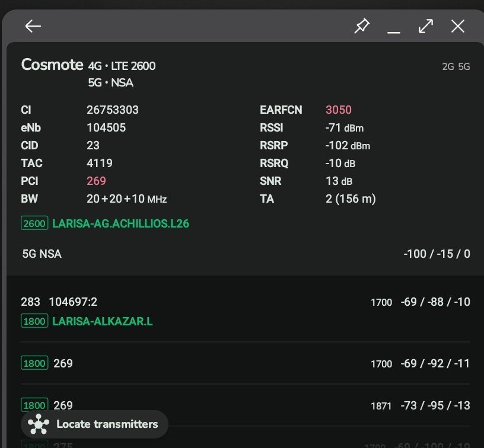This screenshot has width=484, height=448.
Task: Select the neighbor cell ID 104697:2
Action: pyautogui.click(x=73, y=302)
